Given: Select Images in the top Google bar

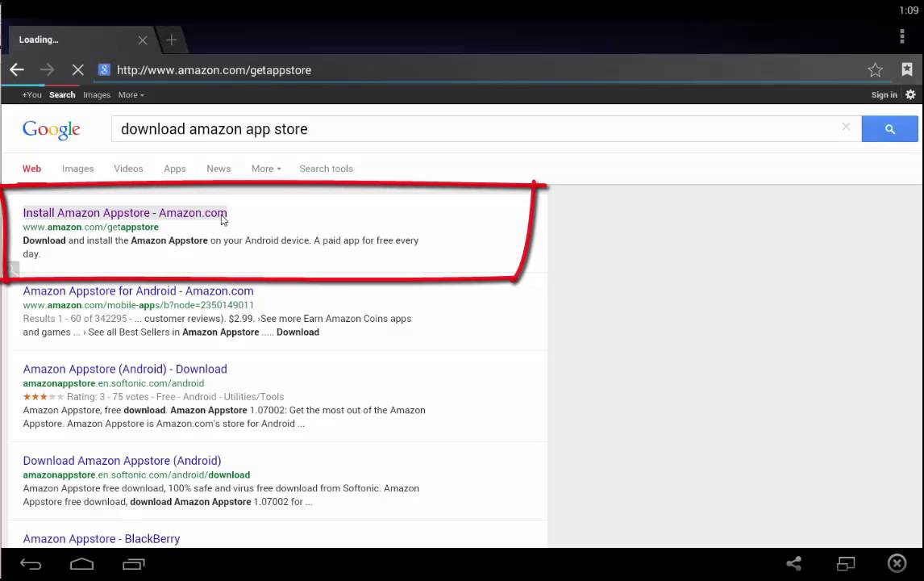Looking at the screenshot, I should 97,95.
